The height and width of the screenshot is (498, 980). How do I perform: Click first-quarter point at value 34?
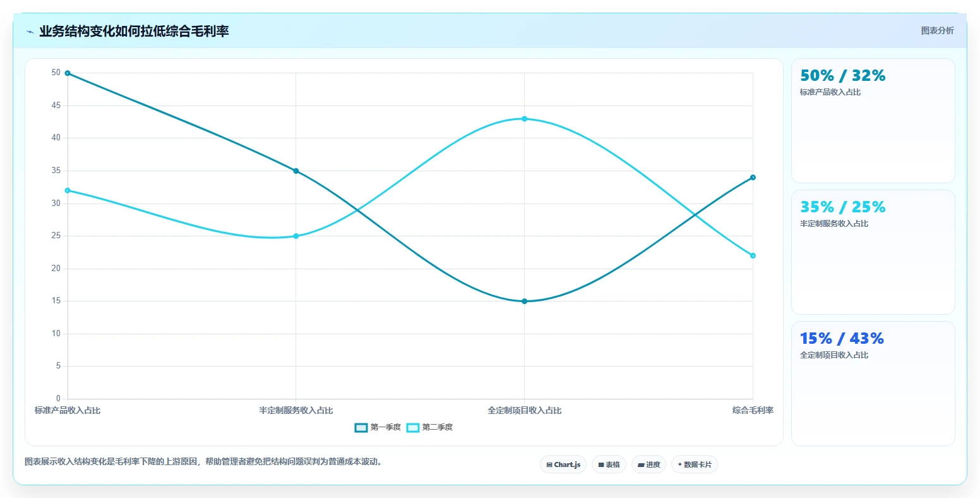pyautogui.click(x=753, y=178)
